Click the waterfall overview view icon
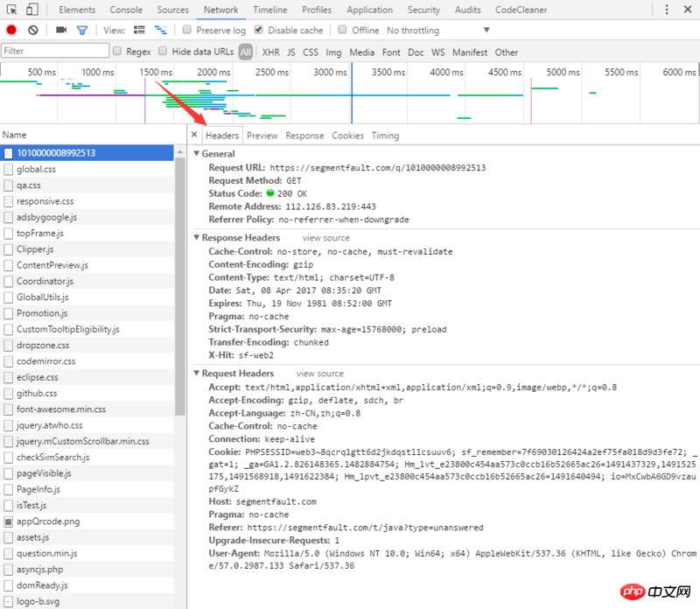The image size is (700, 609). point(160,30)
